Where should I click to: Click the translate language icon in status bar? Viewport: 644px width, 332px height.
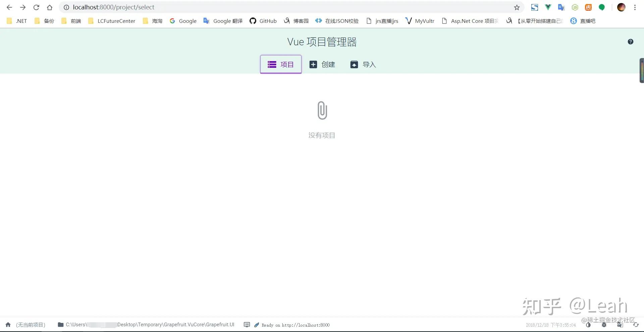620,325
